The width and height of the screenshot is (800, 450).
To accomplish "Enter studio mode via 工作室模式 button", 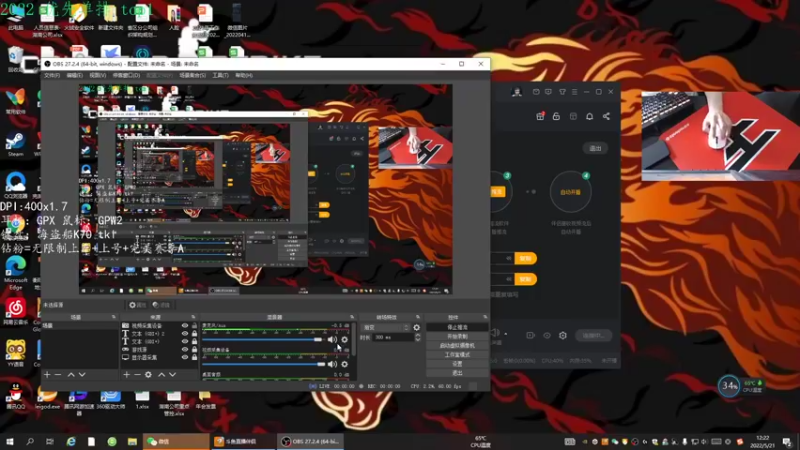I will pos(457,355).
